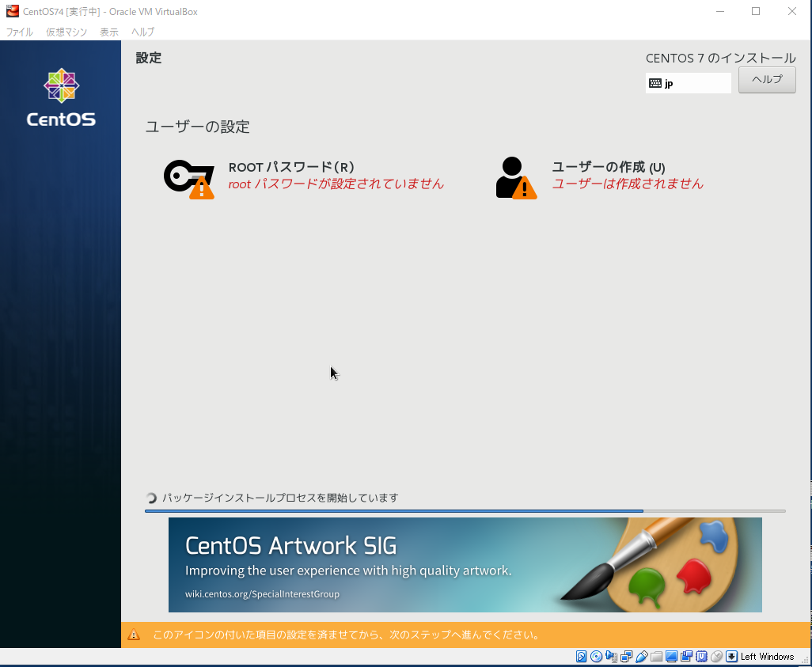Open the 表示 menu

[x=108, y=32]
